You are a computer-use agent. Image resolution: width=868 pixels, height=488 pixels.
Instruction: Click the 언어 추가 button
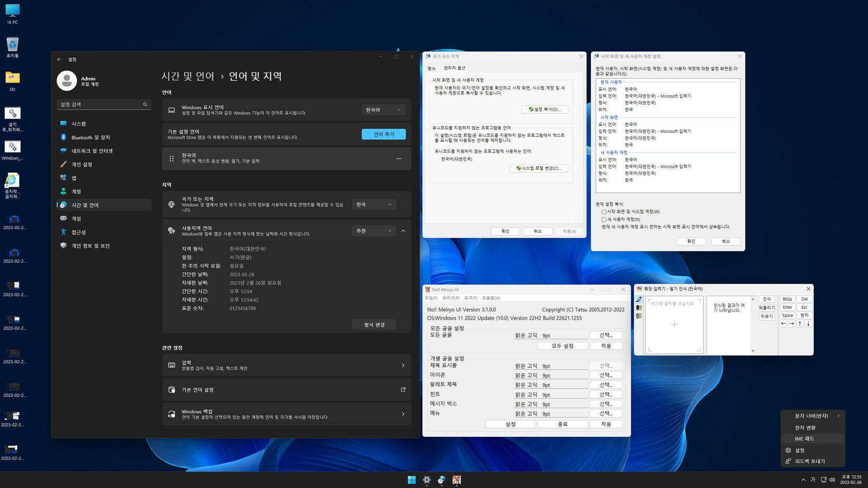[x=383, y=135]
